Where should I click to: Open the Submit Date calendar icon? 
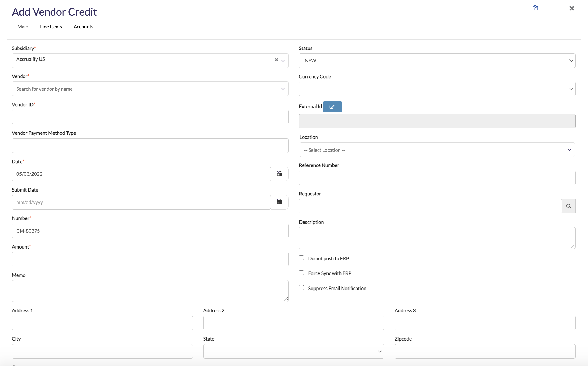(279, 202)
